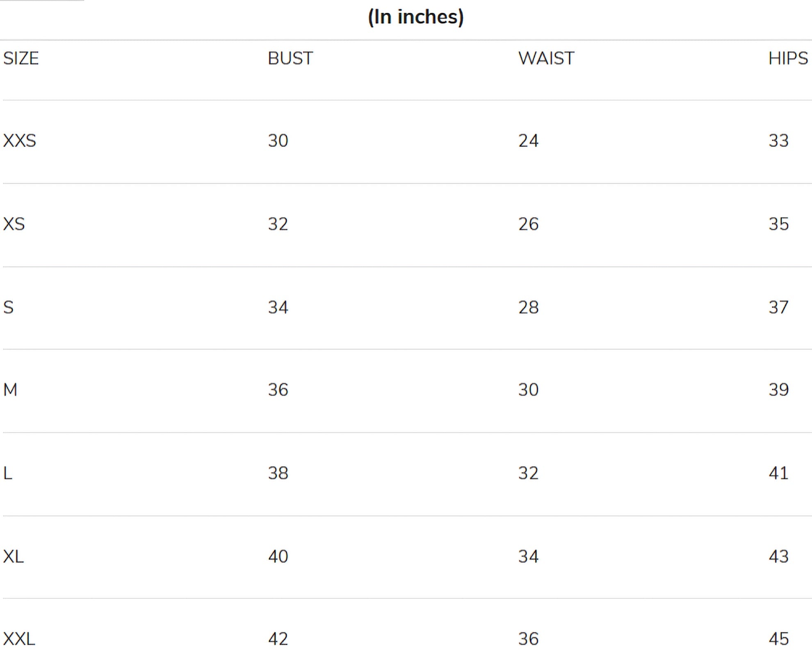Select the L size row label
The width and height of the screenshot is (812, 666).
click(8, 473)
